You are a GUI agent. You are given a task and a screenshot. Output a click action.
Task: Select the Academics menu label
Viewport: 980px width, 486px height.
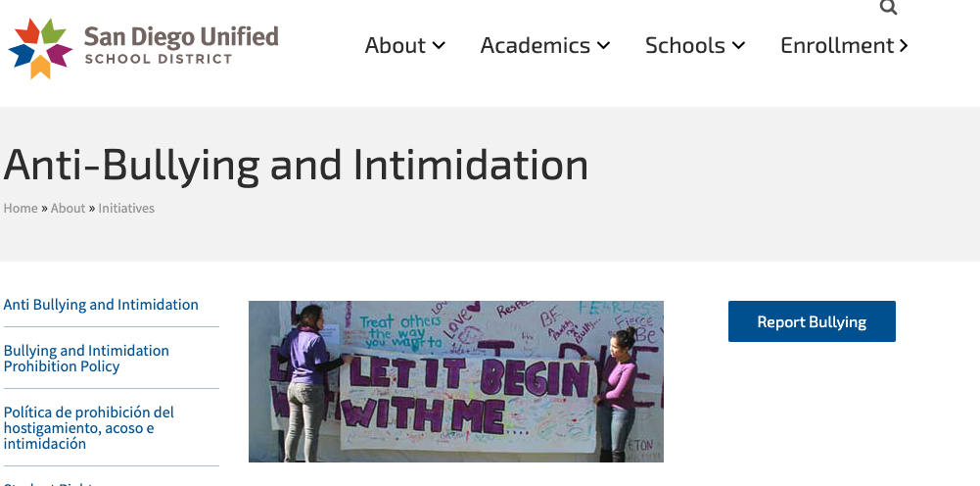pos(535,45)
